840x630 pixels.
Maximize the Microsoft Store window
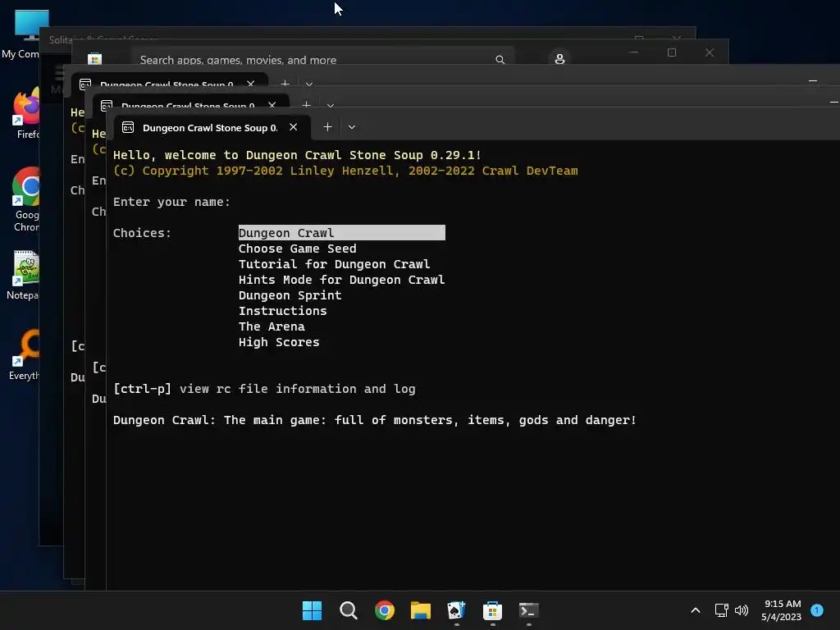point(672,52)
